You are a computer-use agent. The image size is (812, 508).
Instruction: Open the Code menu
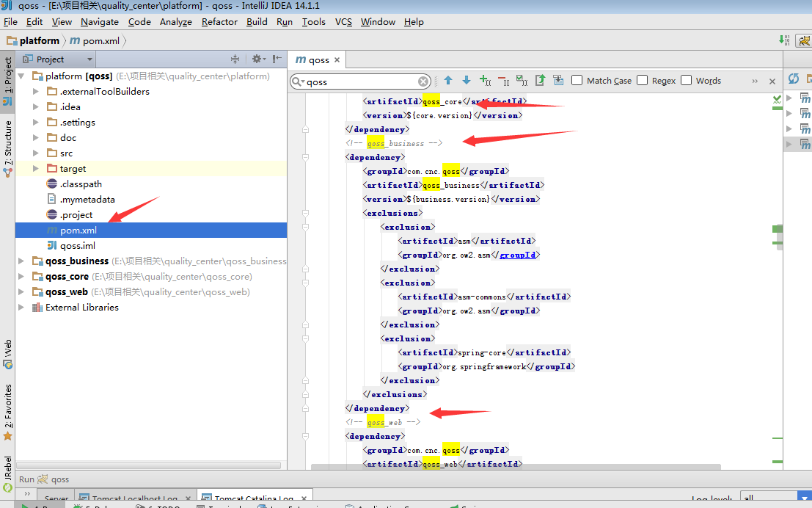pyautogui.click(x=139, y=22)
